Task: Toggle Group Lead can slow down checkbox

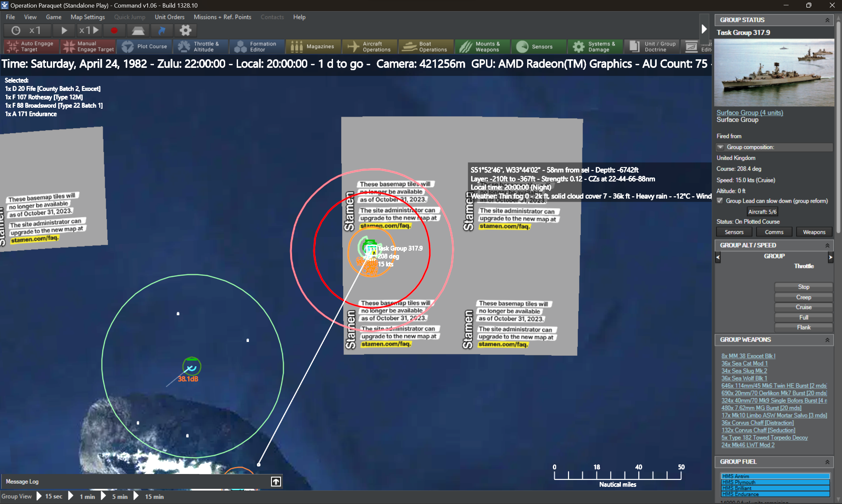Action: [x=720, y=201]
